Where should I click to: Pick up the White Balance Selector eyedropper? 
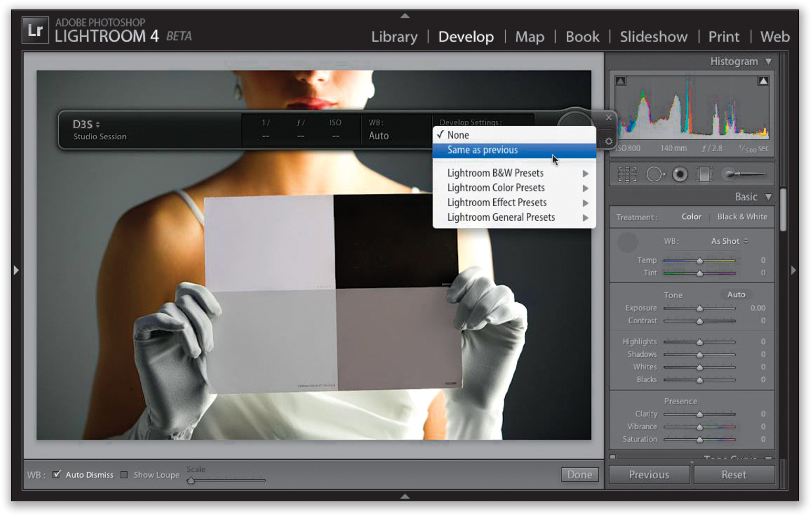coord(627,242)
